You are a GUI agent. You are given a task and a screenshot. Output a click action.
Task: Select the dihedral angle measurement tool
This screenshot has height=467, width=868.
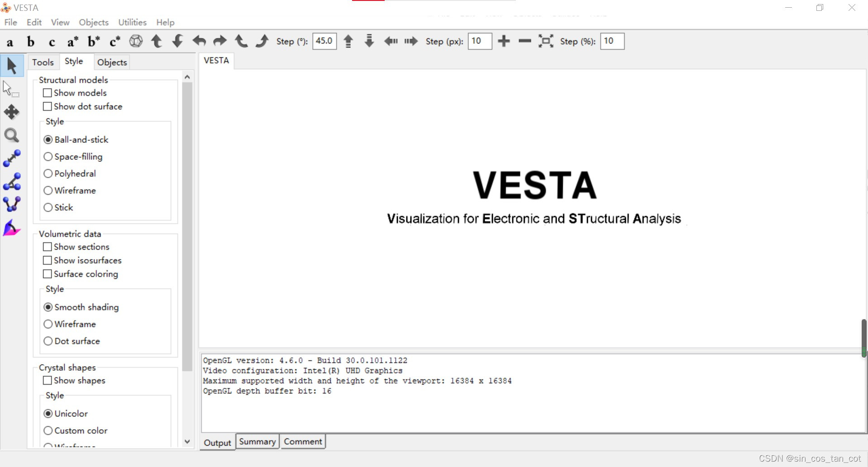[x=12, y=204]
